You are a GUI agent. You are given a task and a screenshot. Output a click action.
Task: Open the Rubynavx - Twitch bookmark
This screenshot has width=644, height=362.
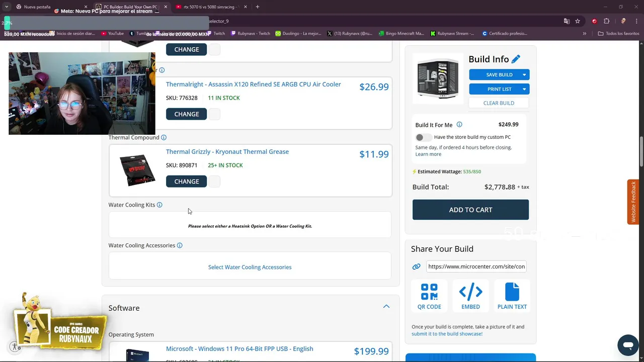click(x=251, y=33)
